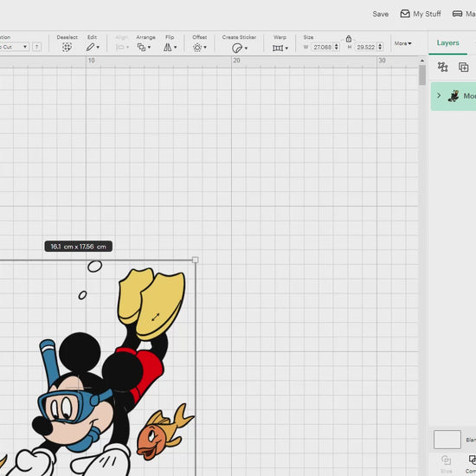Viewport: 476px width, 476px height.
Task: Open My Stuff
Action: click(421, 14)
